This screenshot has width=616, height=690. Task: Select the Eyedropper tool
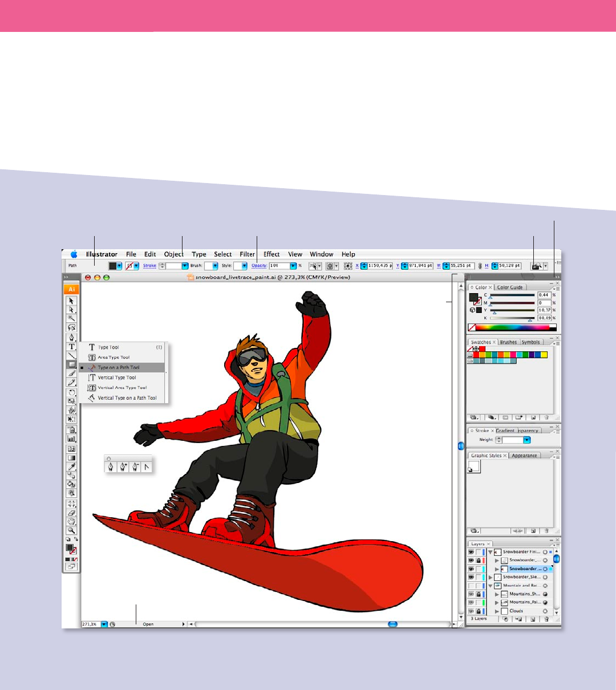[72, 467]
